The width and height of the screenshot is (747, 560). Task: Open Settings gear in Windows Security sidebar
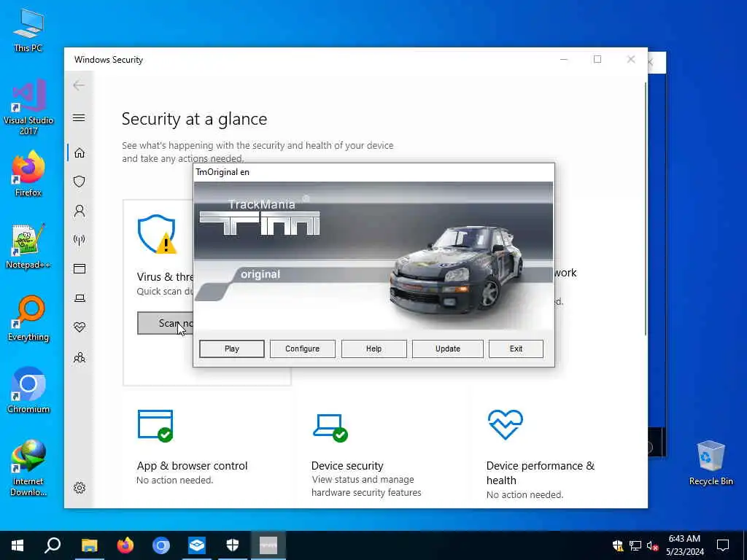[x=80, y=488]
